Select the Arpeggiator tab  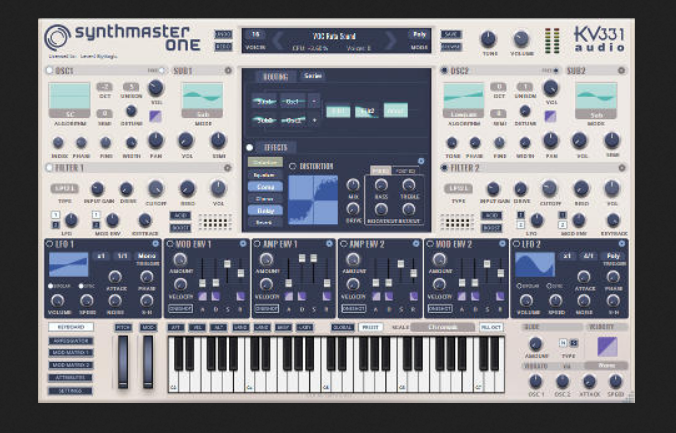[x=71, y=341]
